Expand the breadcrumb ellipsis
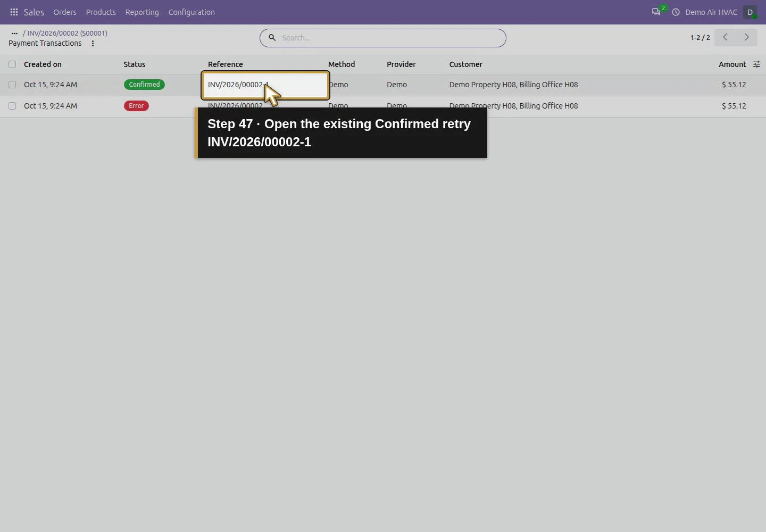Image resolution: width=766 pixels, height=532 pixels. click(14, 33)
